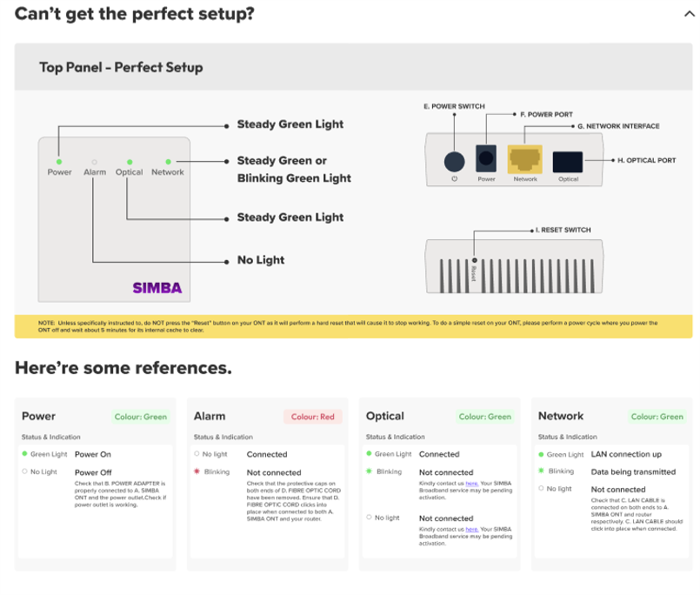The width and height of the screenshot is (700, 595).
Task: Click the Power Port icon on the ONT diagram
Action: pyautogui.click(x=484, y=158)
